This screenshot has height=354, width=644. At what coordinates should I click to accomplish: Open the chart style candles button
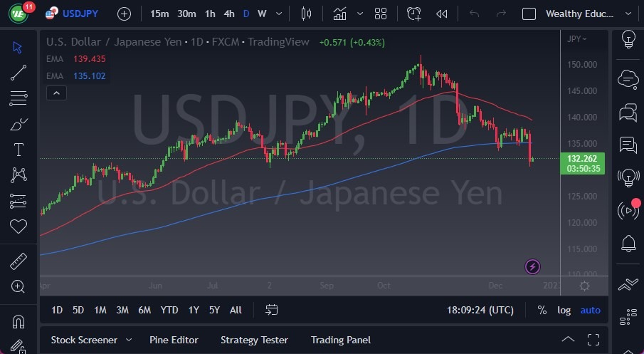[x=307, y=14]
